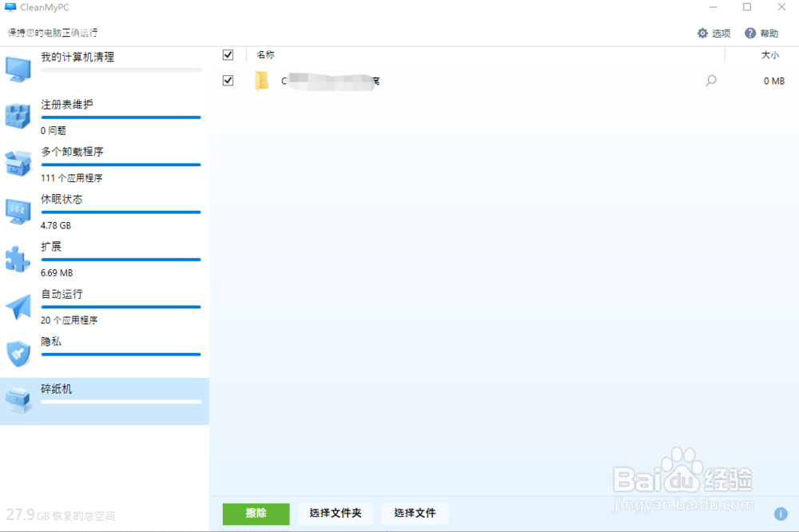This screenshot has width=799, height=532.
Task: Sort files by the 名称 name column
Action: 265,54
